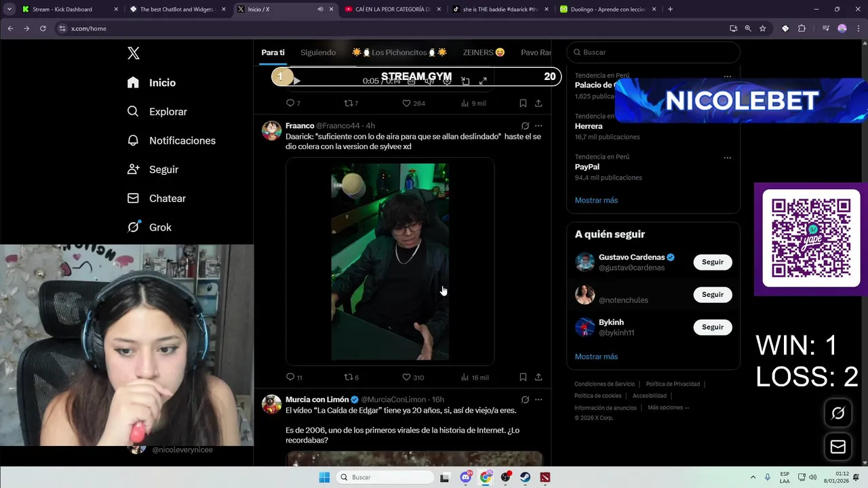The width and height of the screenshot is (868, 488).
Task: Open more options on Fraanco's post
Action: click(x=538, y=125)
